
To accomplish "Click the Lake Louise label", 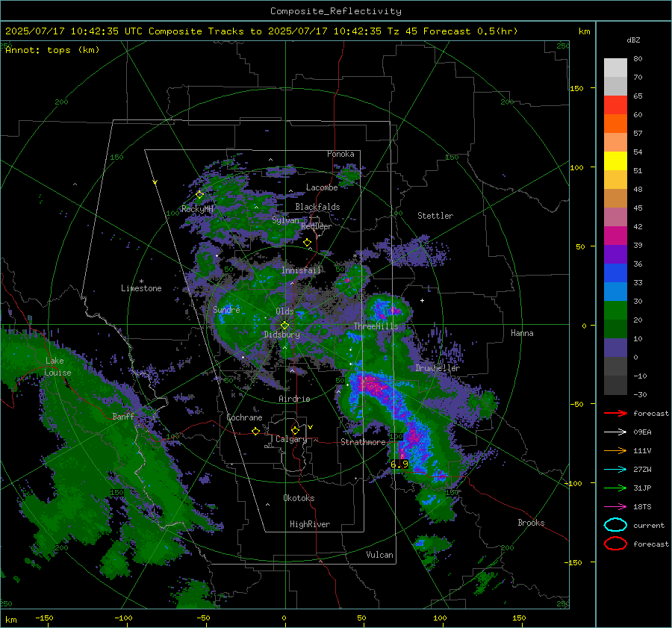I will [x=57, y=367].
